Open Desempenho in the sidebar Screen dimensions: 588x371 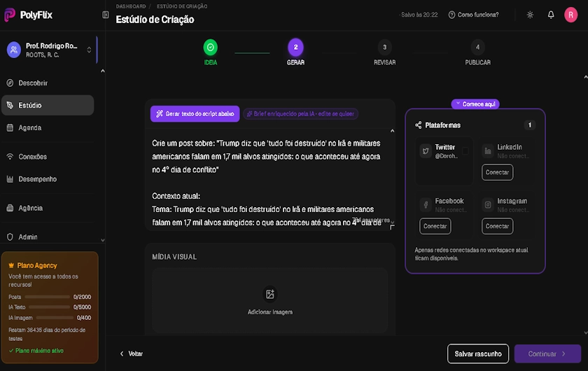pyautogui.click(x=37, y=179)
